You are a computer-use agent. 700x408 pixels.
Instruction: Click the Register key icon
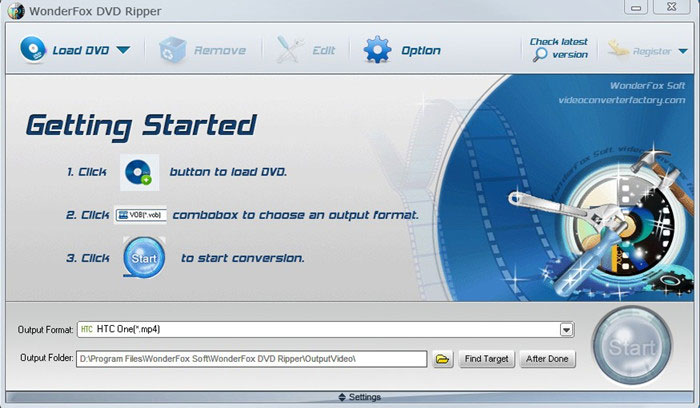(618, 48)
